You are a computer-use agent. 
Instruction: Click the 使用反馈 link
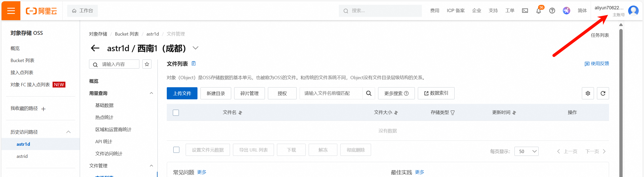pyautogui.click(x=597, y=64)
